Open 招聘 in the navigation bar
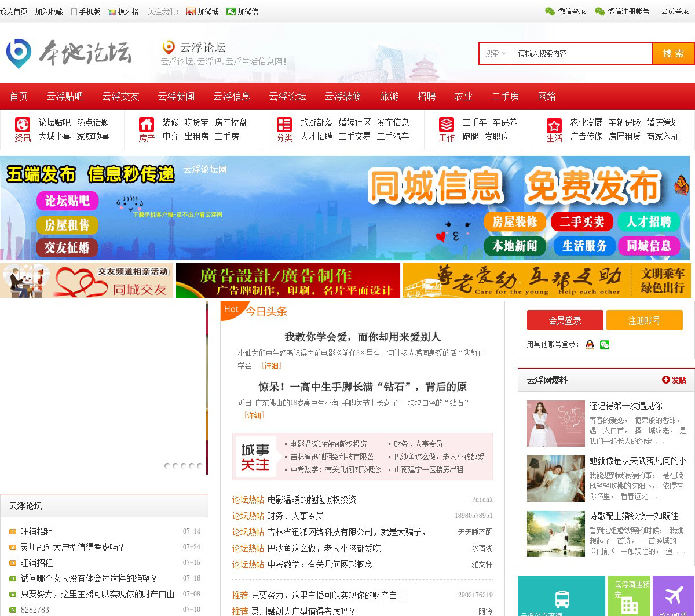Screen dimensions: 695x616 pos(426,96)
